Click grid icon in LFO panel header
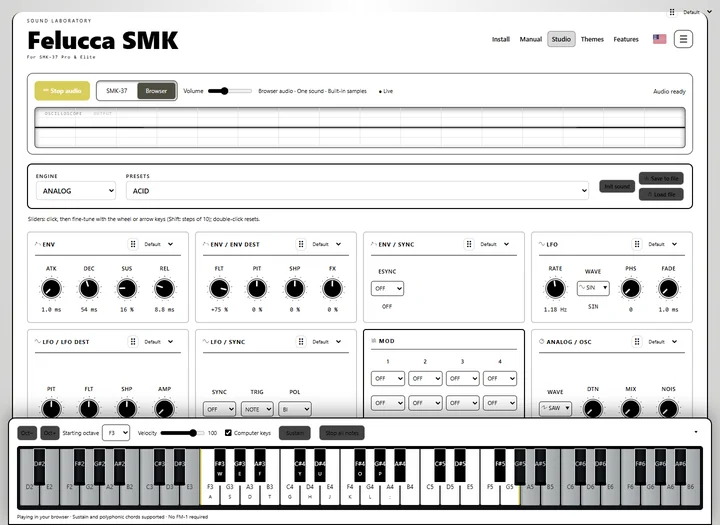Viewport: 720px width, 525px height. tap(637, 244)
